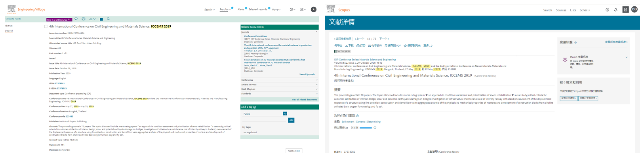
Task: Open conference code 153885 link
Action: (x=69, y=116)
